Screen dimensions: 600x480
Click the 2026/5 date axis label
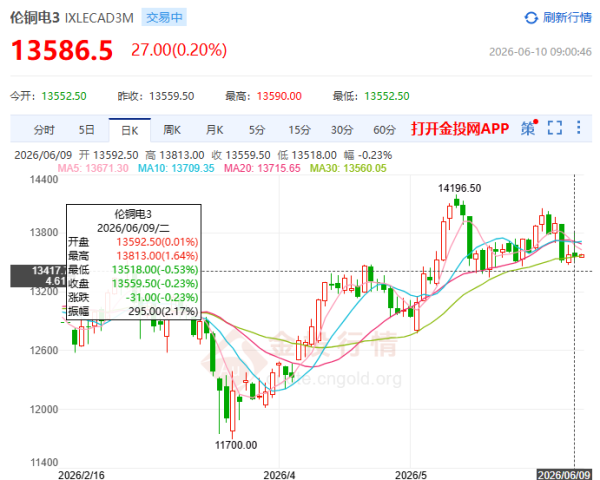click(411, 475)
